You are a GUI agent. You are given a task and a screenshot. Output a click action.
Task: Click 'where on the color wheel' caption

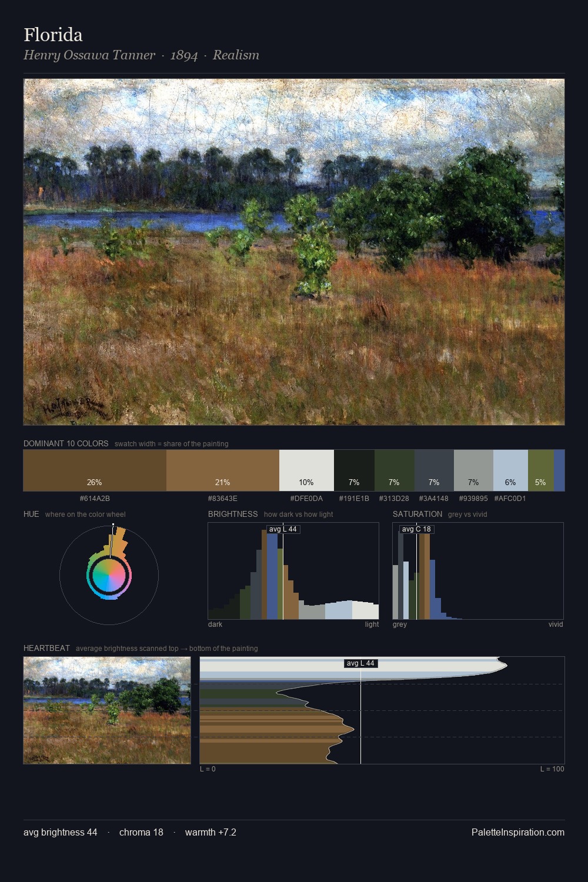click(x=85, y=514)
